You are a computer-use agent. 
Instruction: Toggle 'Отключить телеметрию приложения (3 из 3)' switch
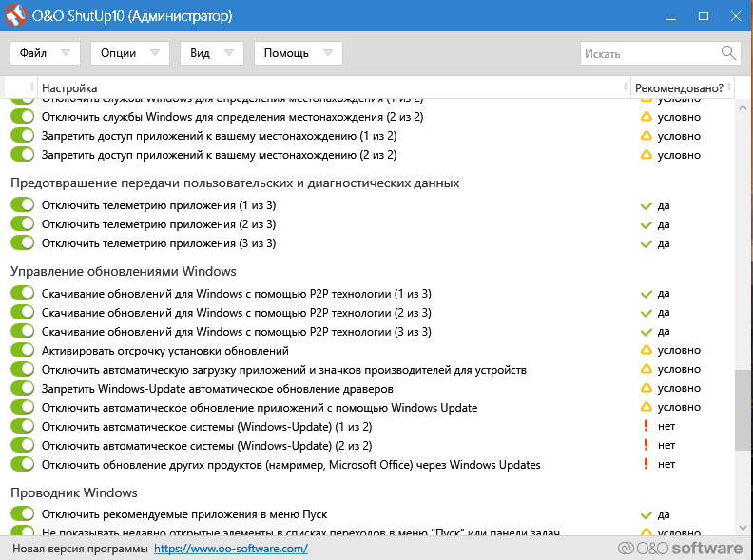click(x=23, y=243)
